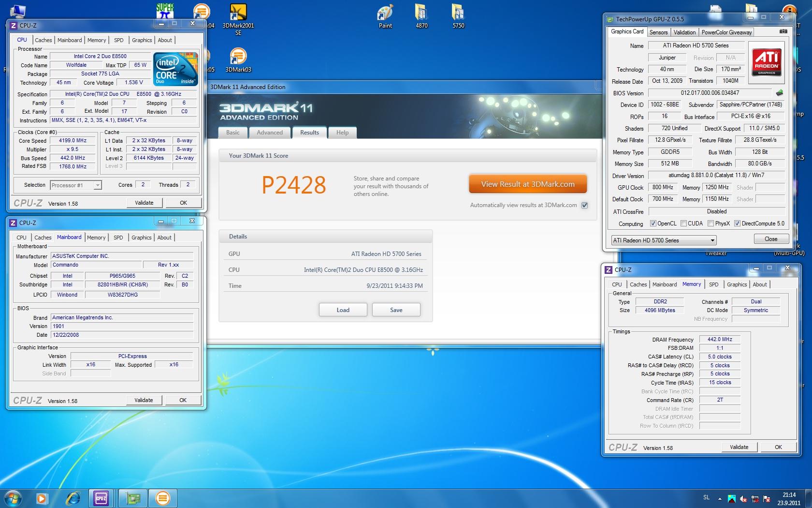Switch to 3DMark 11 taskbar button
812x508 pixels.
pos(163,498)
